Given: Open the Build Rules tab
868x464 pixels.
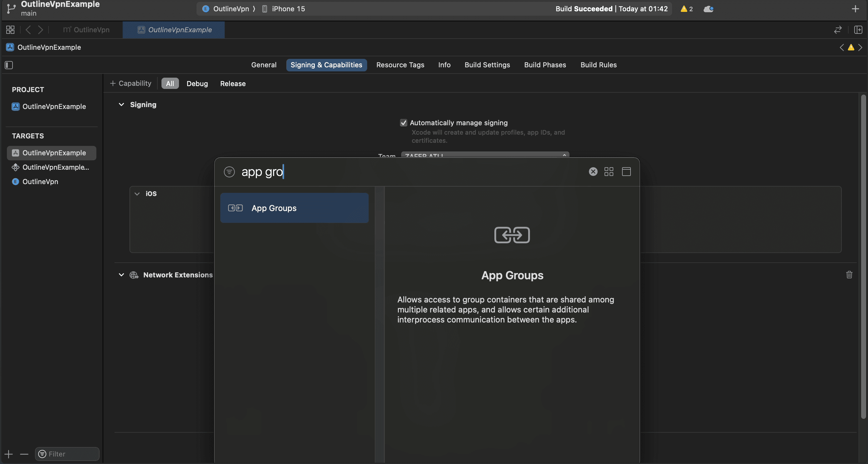Looking at the screenshot, I should 599,65.
